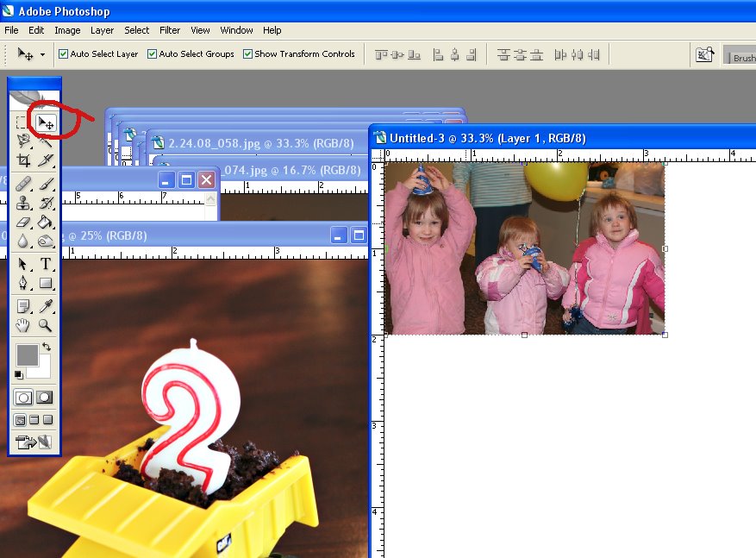
Task: Open the Filter menu
Action: point(170,30)
